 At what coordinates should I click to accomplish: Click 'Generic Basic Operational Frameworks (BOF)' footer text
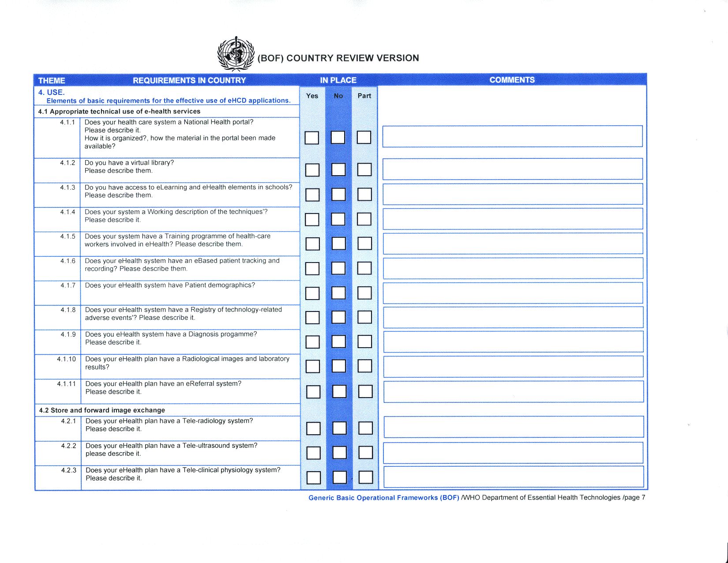pyautogui.click(x=384, y=498)
